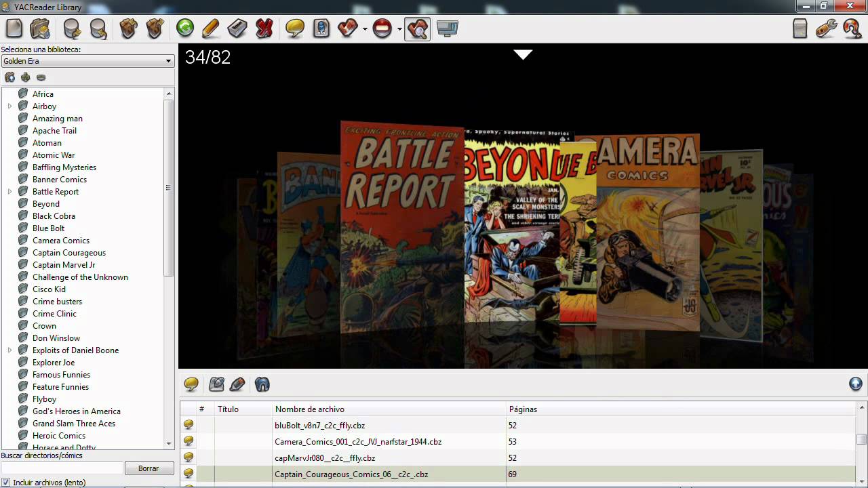This screenshot has height=488, width=868.
Task: Rename the library using the pencil icon
Action: pos(211,28)
